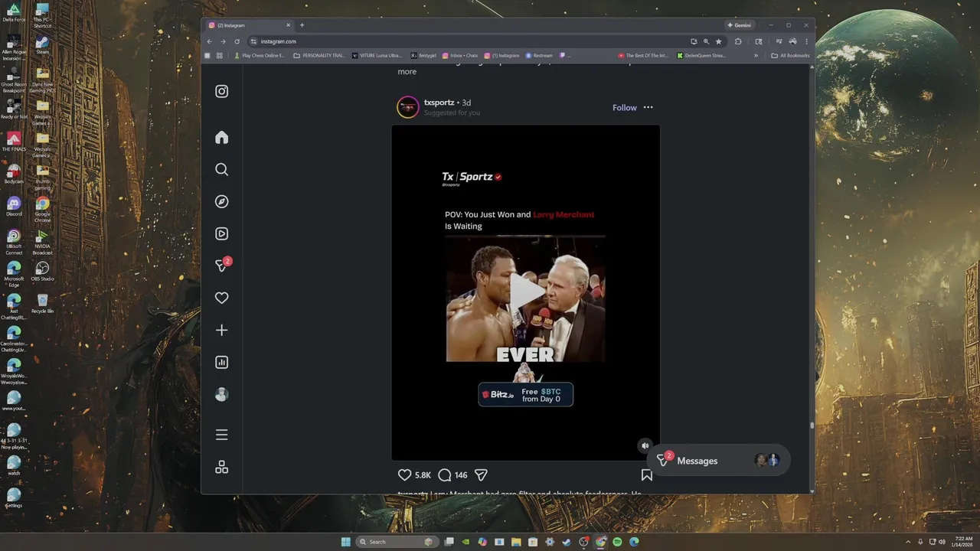Open the Chrome Extensions puzzle icon

[x=738, y=41]
